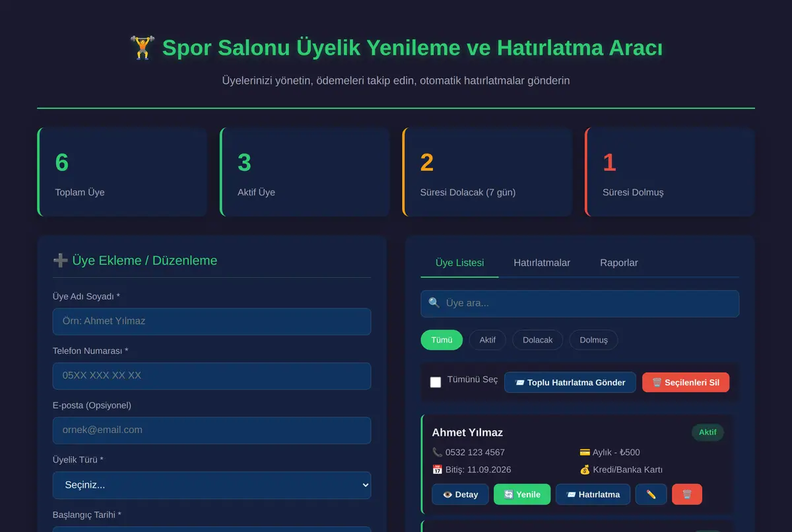
Task: Click the pencil edit icon for Ahmet Yılmaz
Action: coord(651,494)
